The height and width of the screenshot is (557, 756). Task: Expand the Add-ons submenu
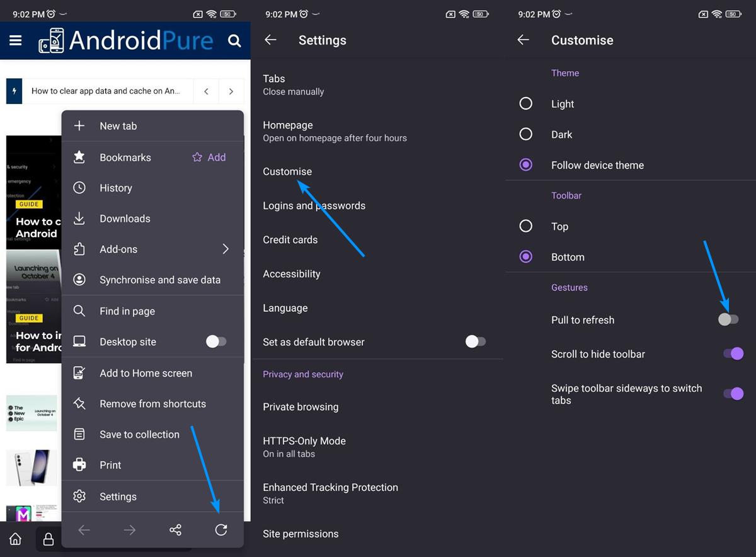click(226, 249)
